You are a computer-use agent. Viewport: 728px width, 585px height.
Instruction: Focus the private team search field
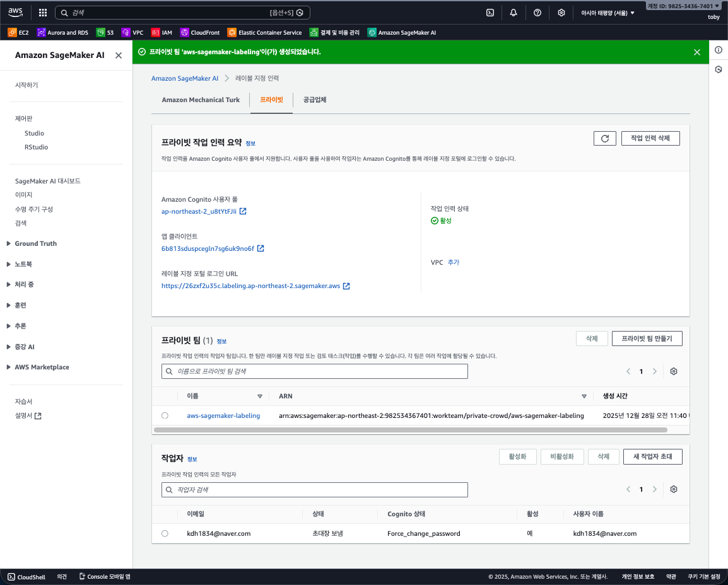(314, 371)
